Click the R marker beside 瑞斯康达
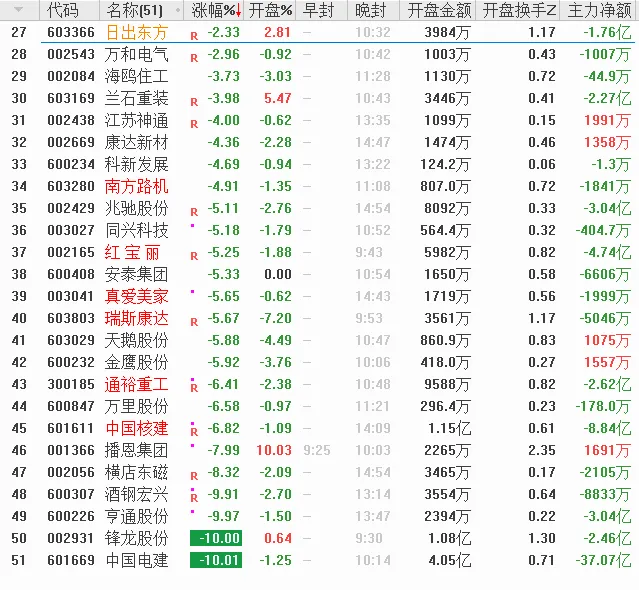The width and height of the screenshot is (639, 590). click(x=194, y=322)
